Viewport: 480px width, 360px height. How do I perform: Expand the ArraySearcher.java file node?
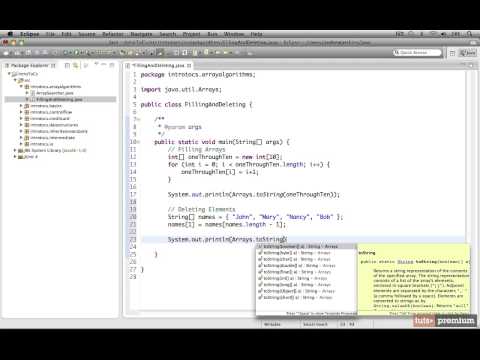(x=27, y=93)
